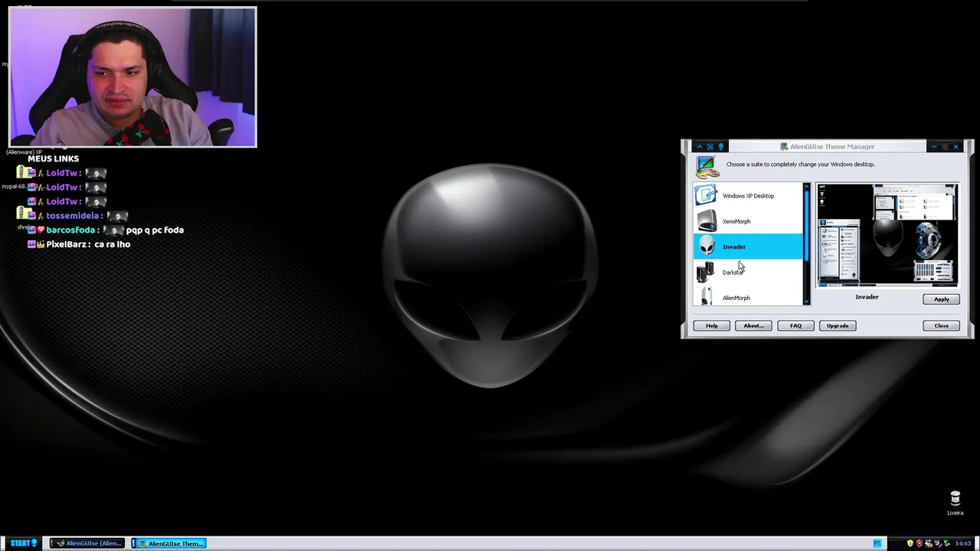Switch to AlienGUIse Them... taskbar button

point(168,543)
